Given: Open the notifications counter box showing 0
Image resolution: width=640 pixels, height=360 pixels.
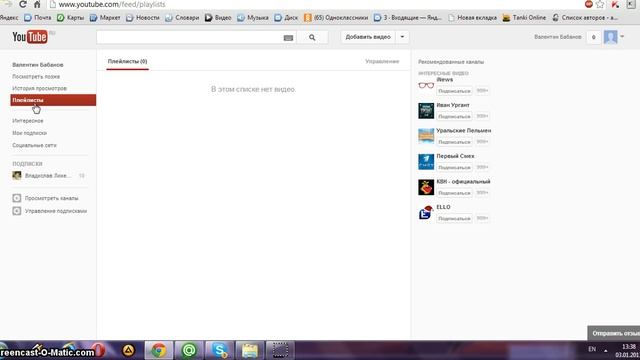Looking at the screenshot, I should (593, 37).
